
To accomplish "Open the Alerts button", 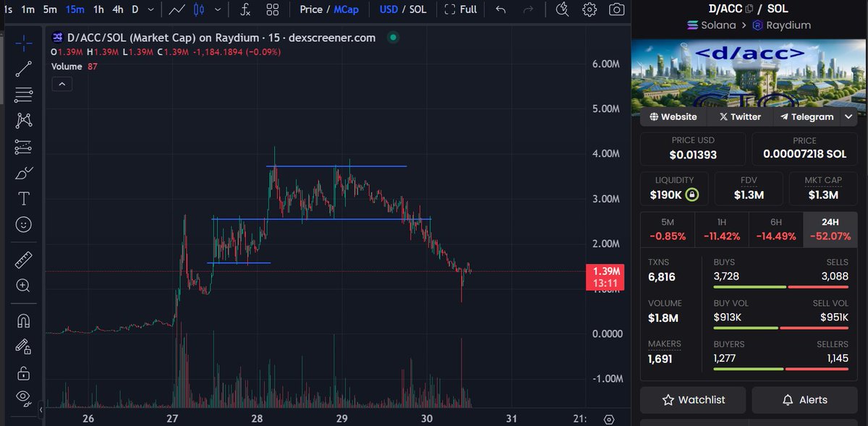I will [804, 399].
